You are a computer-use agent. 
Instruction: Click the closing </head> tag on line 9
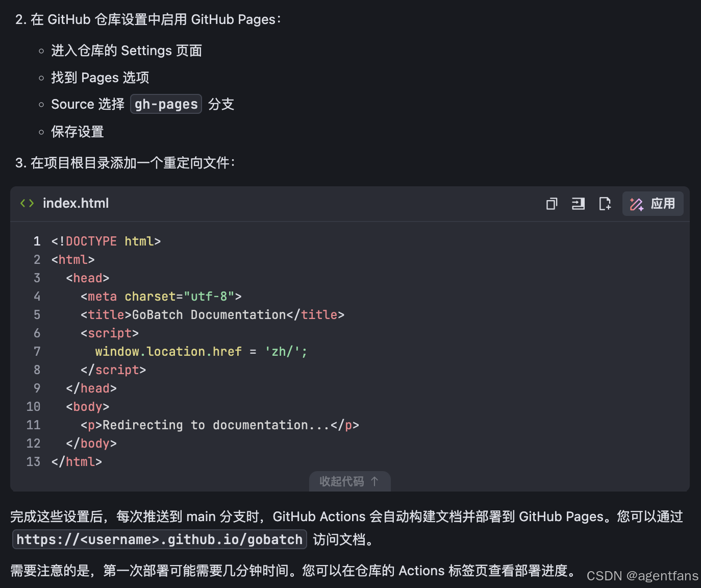(x=91, y=388)
